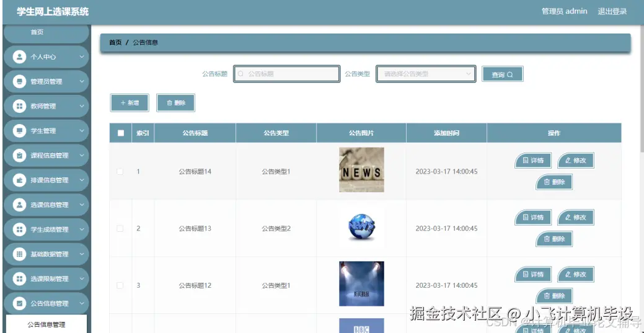Expand the 教师管理 menu chevron
Image resolution: width=644 pixels, height=333 pixels.
(x=82, y=106)
